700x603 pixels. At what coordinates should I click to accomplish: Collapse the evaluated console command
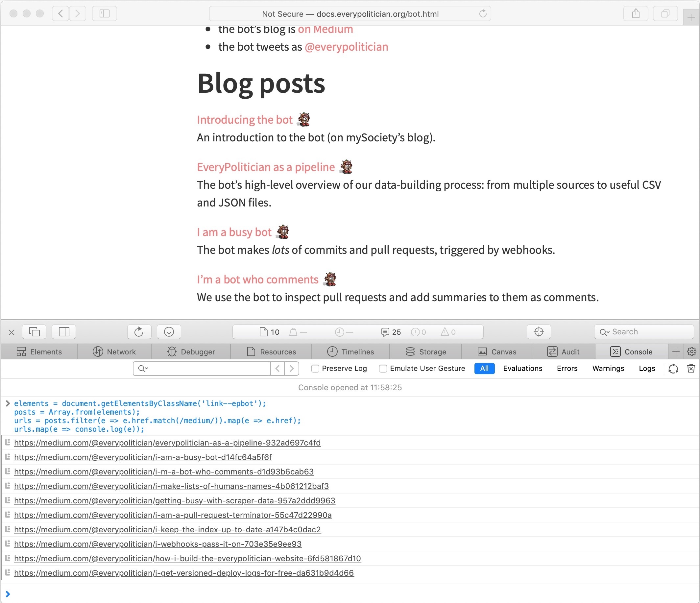pyautogui.click(x=8, y=403)
